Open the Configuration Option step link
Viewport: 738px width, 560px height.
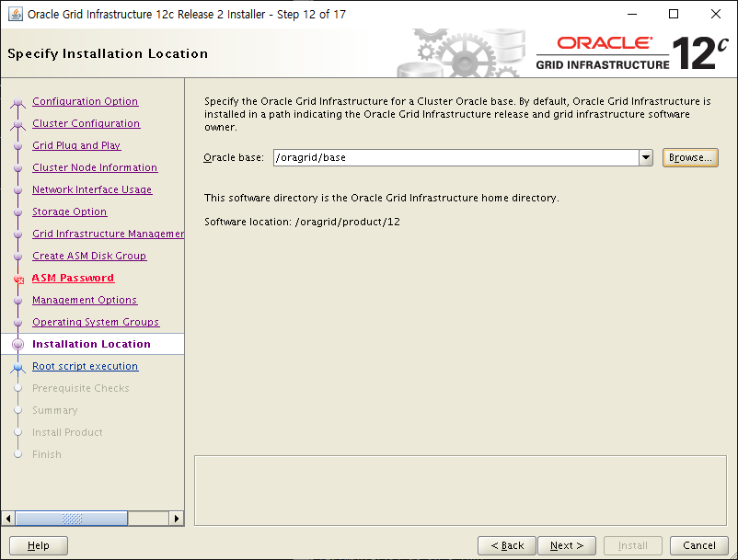click(86, 101)
